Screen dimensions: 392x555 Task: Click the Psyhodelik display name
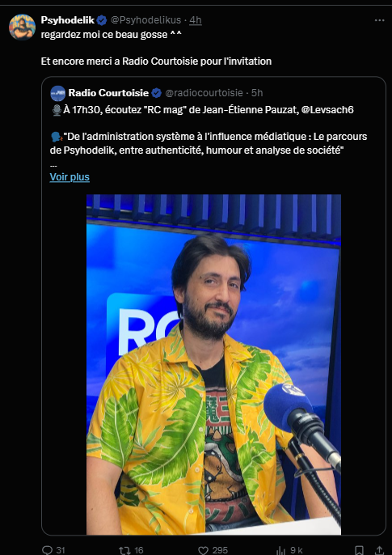tap(68, 20)
